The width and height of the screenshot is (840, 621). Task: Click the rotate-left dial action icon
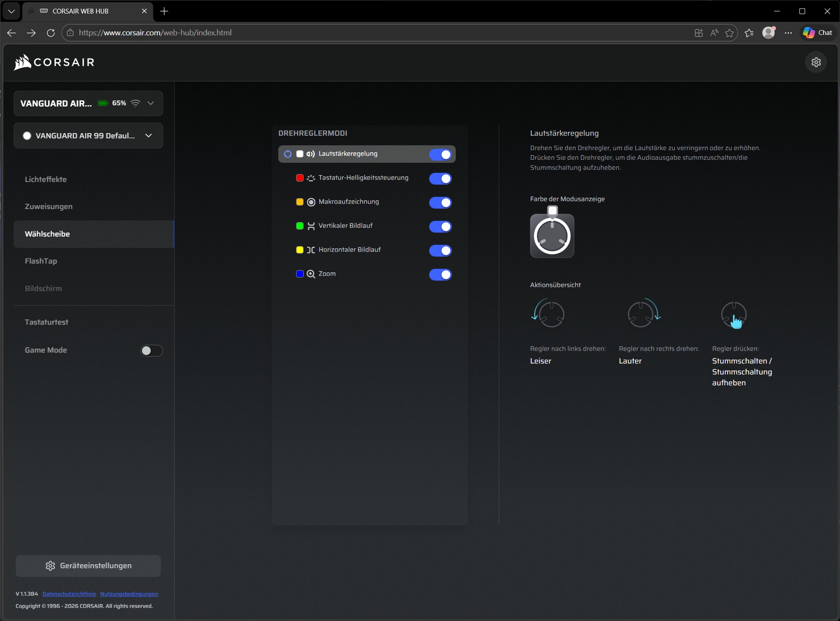pyautogui.click(x=548, y=313)
